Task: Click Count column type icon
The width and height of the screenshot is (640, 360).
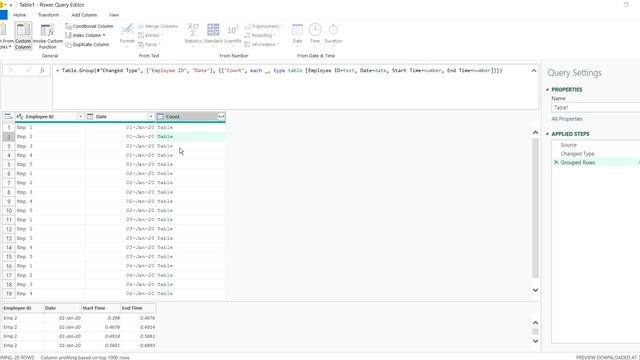Action: click(160, 117)
